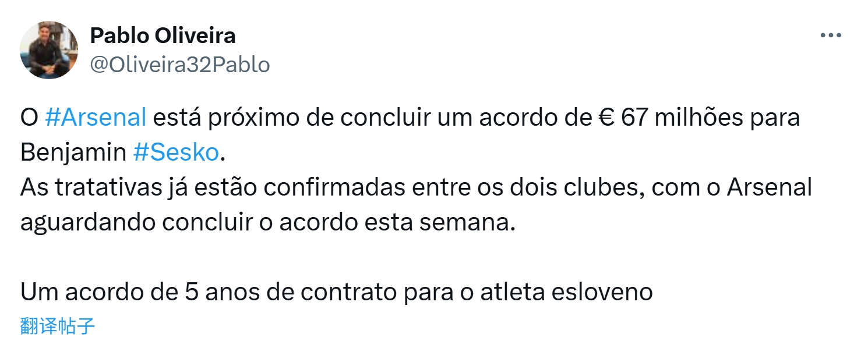Click Pablo Oliveira's profile avatar photo

point(49,50)
